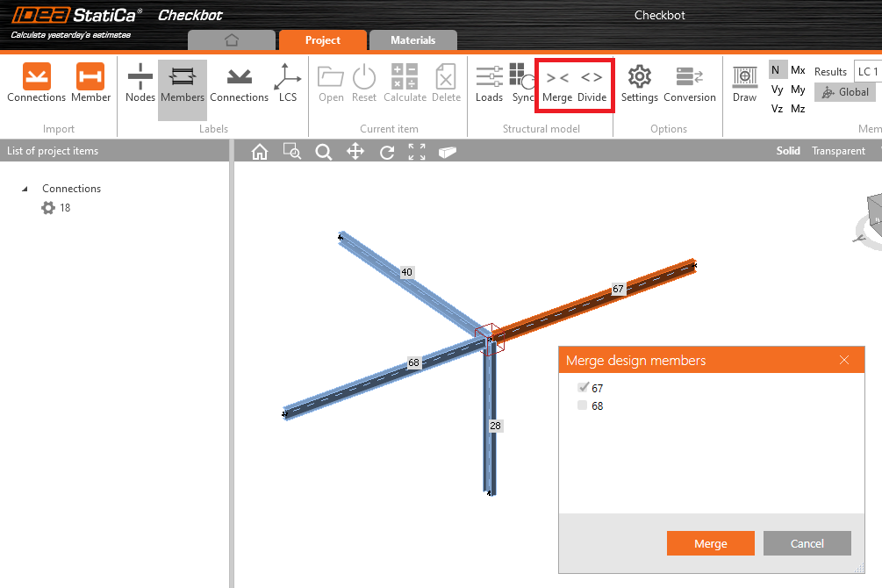Switch to Transparent display mode
882x588 pixels.
(x=838, y=151)
